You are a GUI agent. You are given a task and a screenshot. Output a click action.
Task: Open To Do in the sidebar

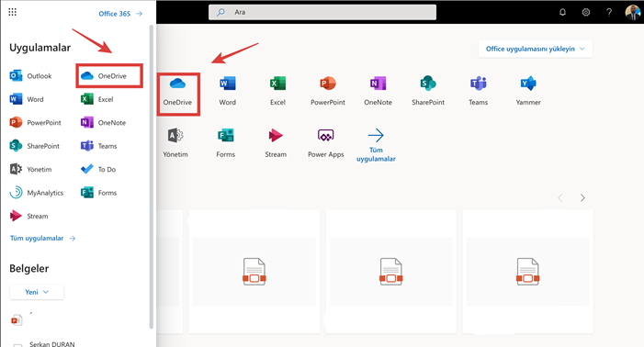tap(98, 169)
